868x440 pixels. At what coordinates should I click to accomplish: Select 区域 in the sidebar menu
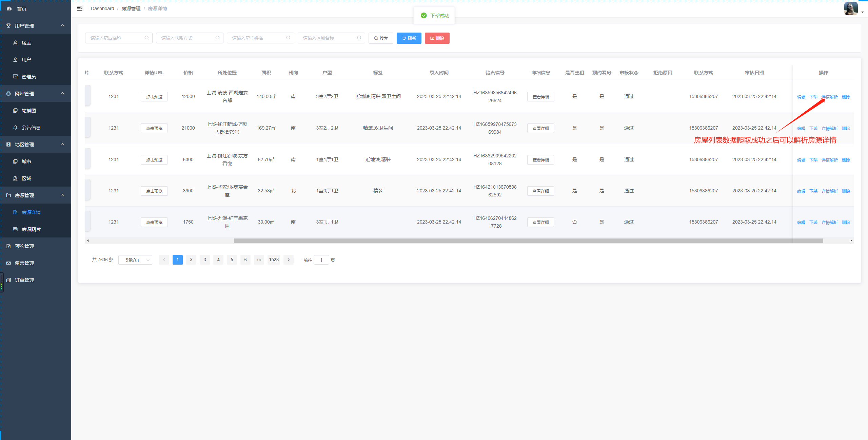click(26, 178)
